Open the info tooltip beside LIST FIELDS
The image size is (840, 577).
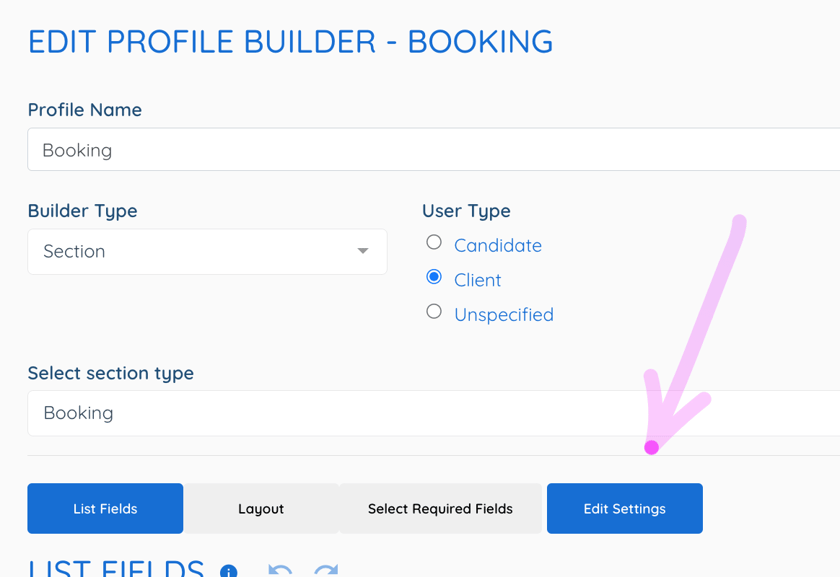pyautogui.click(x=228, y=571)
